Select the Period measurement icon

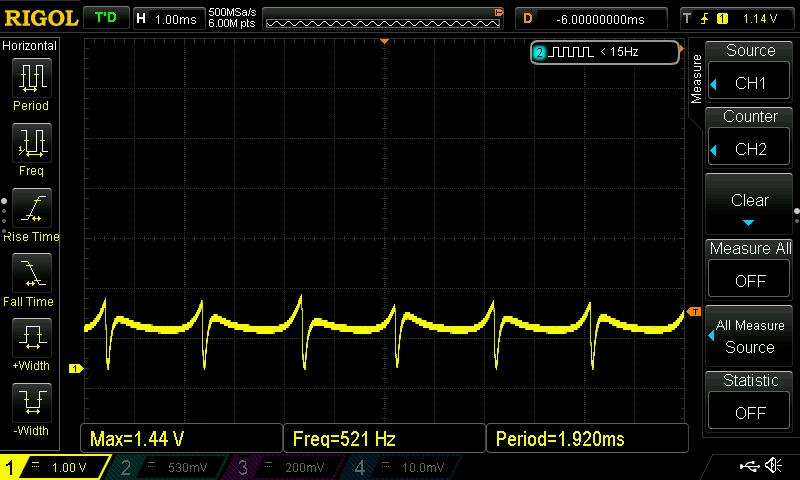31,78
